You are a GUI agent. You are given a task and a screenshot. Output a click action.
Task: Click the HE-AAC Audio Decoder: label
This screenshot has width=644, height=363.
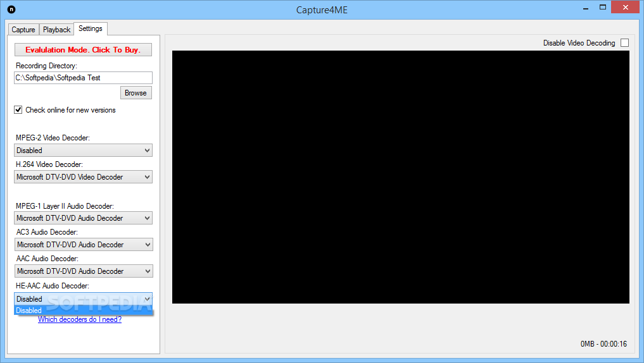coord(52,285)
